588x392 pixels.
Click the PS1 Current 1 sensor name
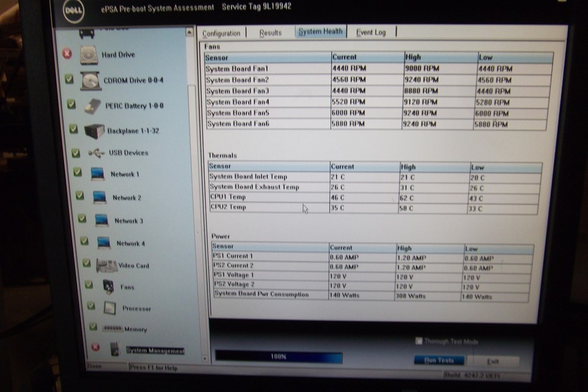(x=233, y=256)
